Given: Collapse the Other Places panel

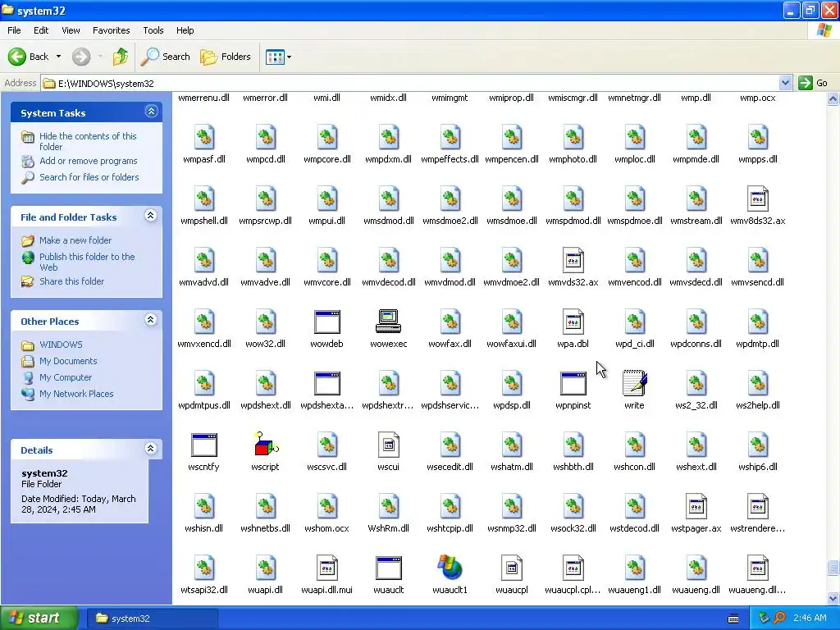Looking at the screenshot, I should pyautogui.click(x=151, y=321).
